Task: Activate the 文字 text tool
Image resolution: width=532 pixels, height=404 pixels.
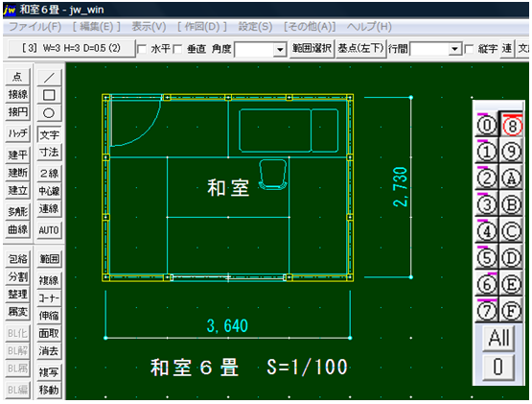Action: (49, 135)
